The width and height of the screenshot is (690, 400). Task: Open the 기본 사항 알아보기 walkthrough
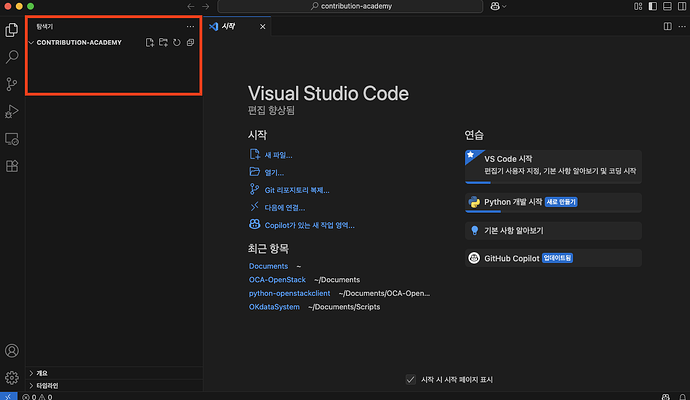(553, 231)
